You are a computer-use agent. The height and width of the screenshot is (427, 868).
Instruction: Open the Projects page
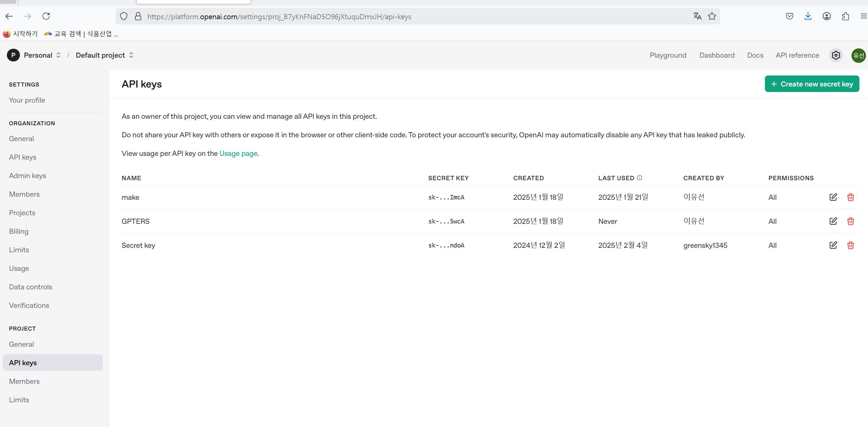[53, 213]
